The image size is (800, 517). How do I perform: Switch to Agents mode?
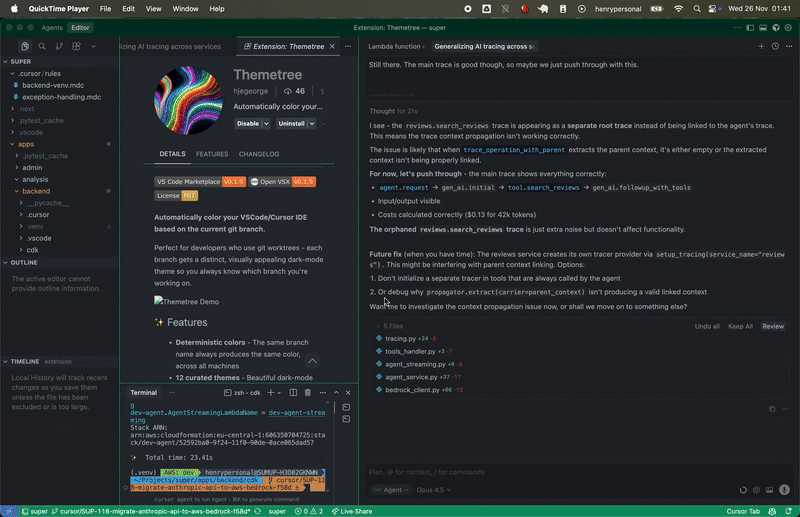coord(52,28)
